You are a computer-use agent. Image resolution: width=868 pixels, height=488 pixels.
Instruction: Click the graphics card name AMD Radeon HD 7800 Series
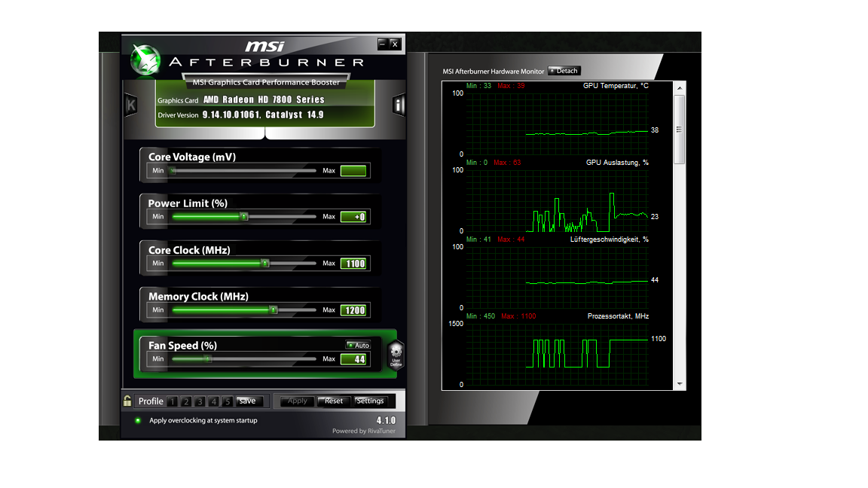coord(264,99)
